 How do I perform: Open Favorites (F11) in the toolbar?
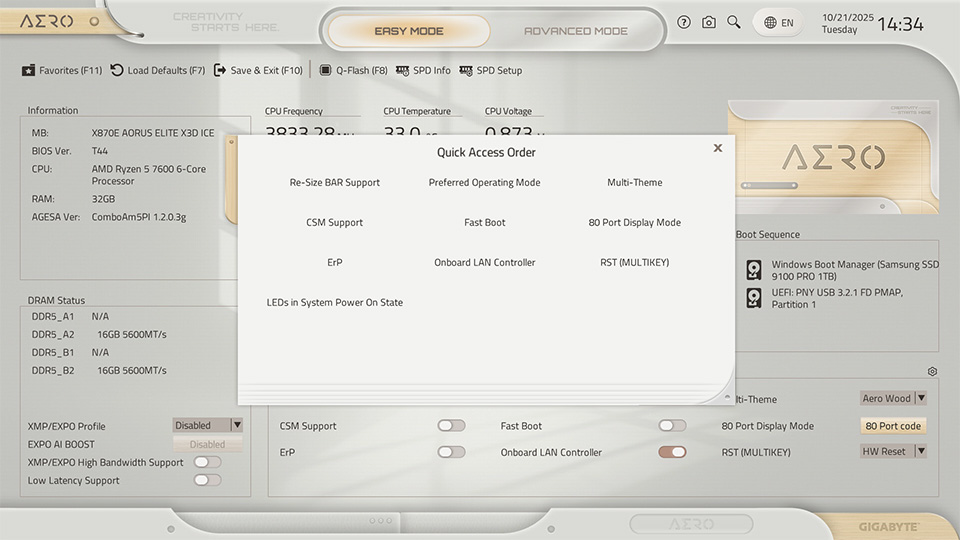pyautogui.click(x=62, y=71)
